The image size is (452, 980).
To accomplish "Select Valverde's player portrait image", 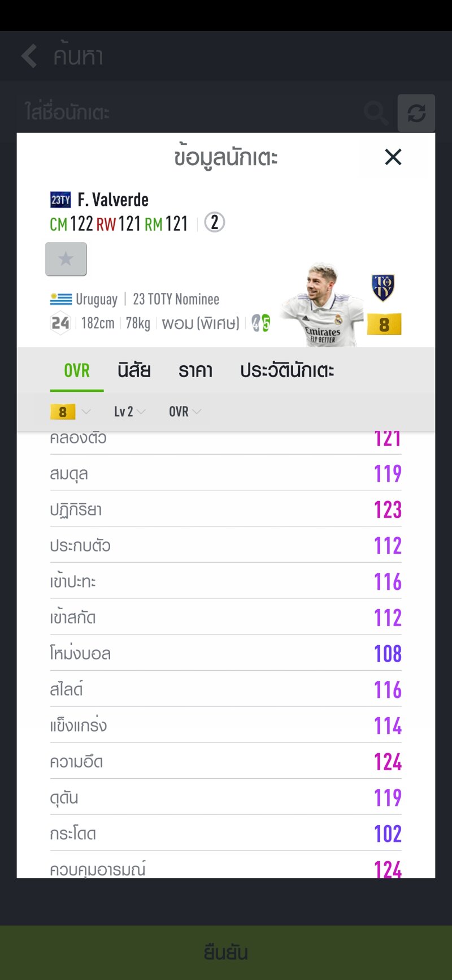I will click(x=322, y=304).
